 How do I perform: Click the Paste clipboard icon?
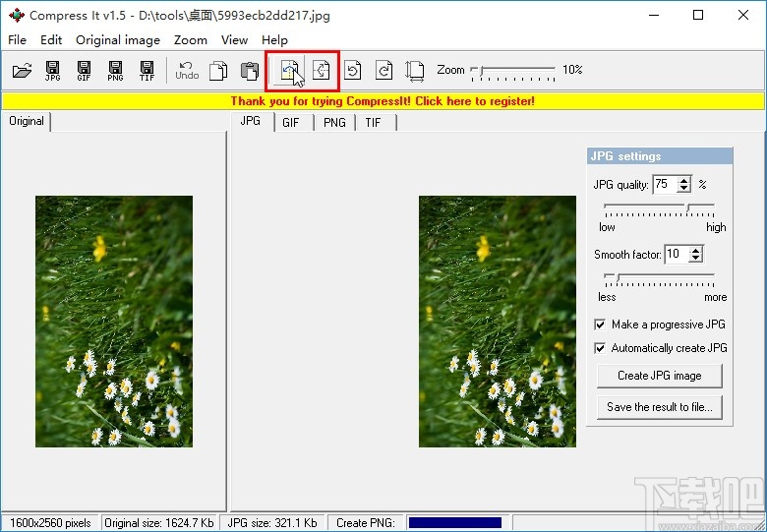250,70
